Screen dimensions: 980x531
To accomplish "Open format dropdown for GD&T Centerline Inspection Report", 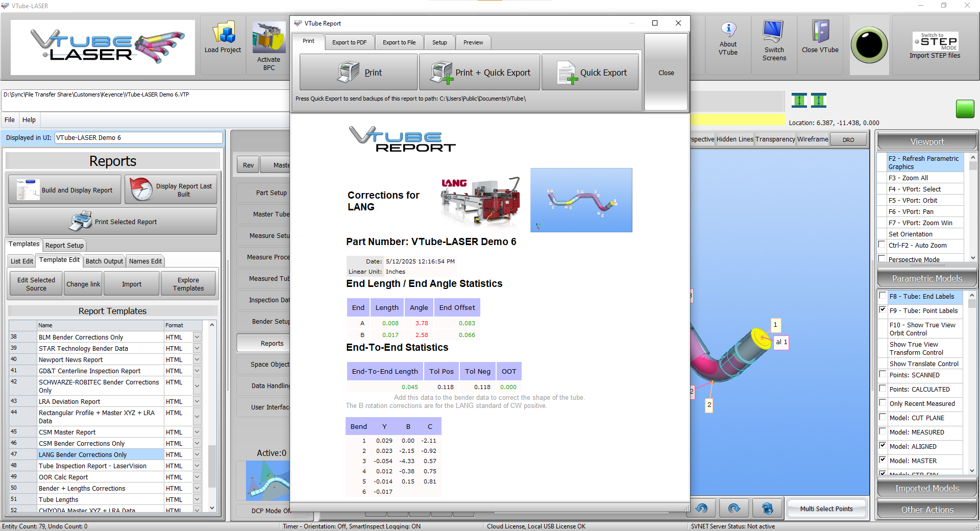I will coord(197,371).
